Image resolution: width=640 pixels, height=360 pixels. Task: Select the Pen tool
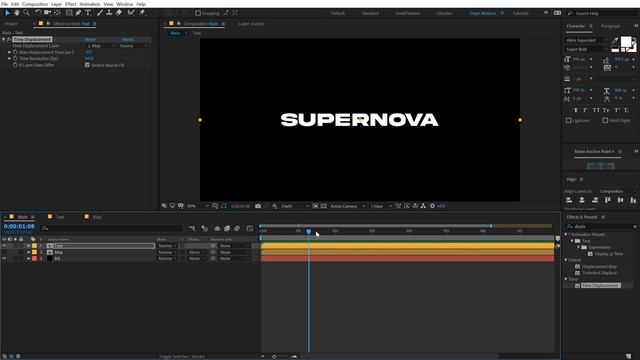pos(78,13)
